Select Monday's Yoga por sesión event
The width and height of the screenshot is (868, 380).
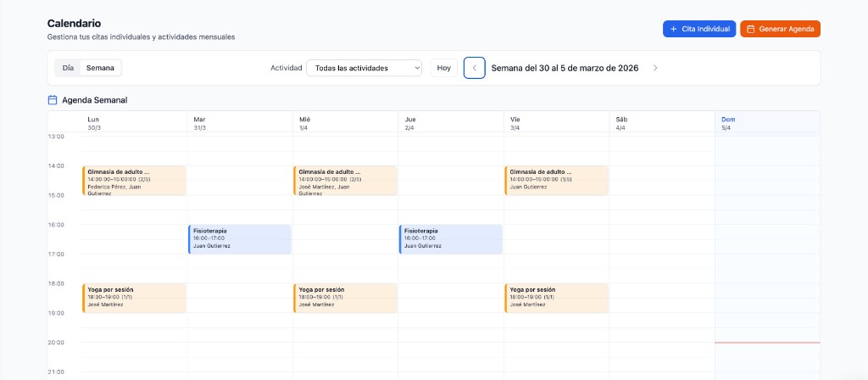coord(134,298)
